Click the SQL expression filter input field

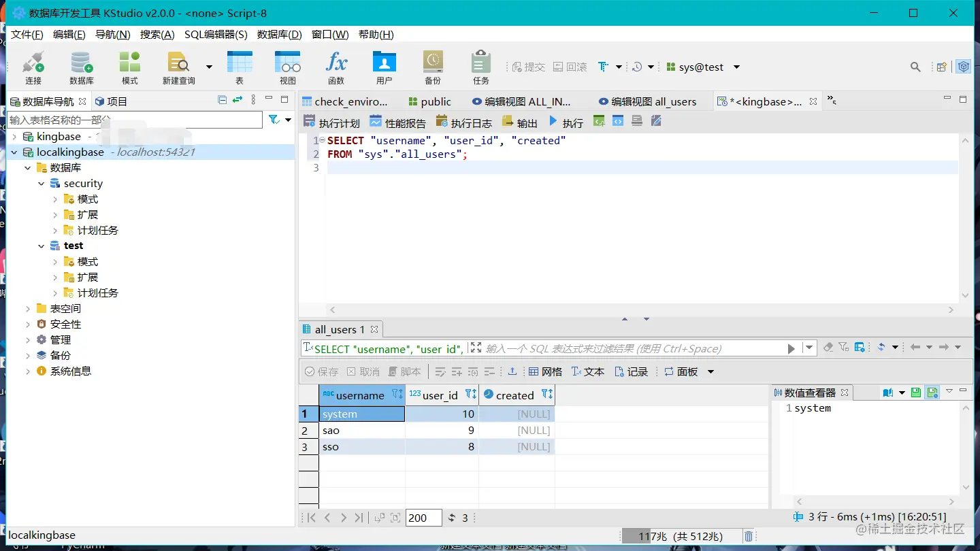tap(633, 348)
